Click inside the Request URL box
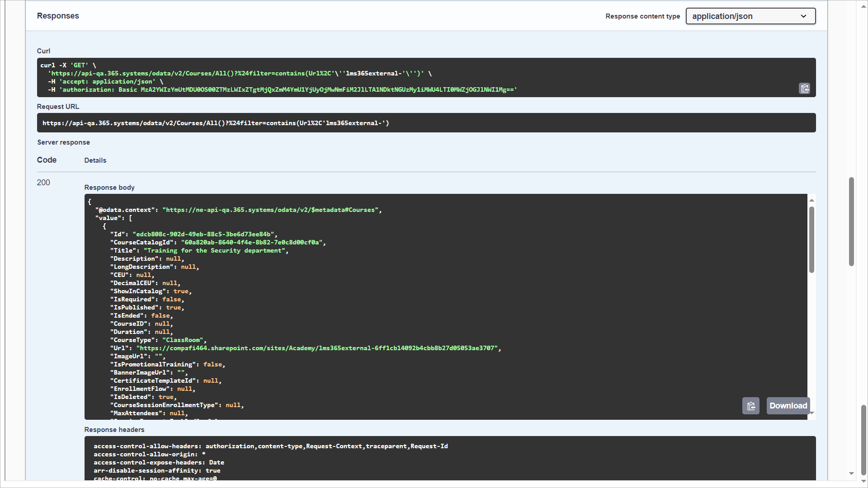The width and height of the screenshot is (868, 488). coord(426,123)
